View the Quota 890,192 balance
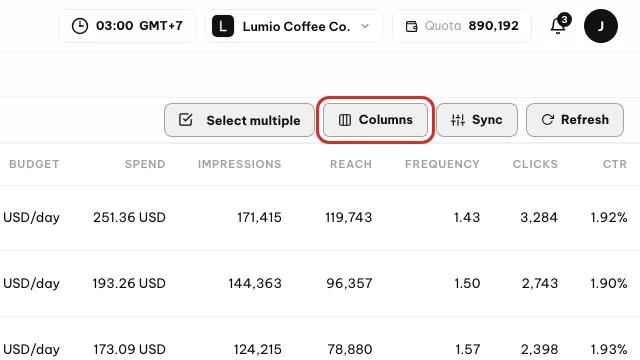 pyautogui.click(x=462, y=26)
